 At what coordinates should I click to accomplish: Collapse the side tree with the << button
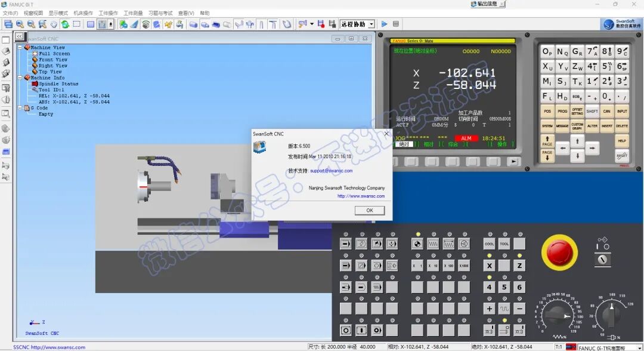click(19, 36)
